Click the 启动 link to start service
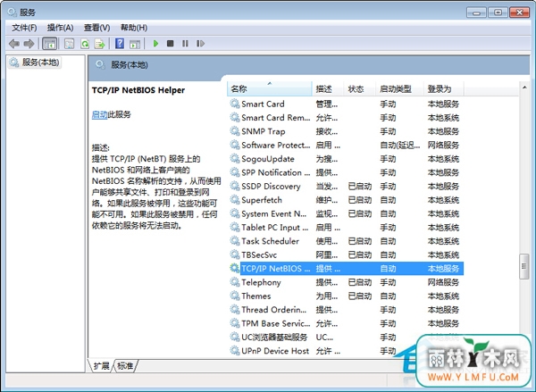This screenshot has width=536, height=392. coord(99,114)
